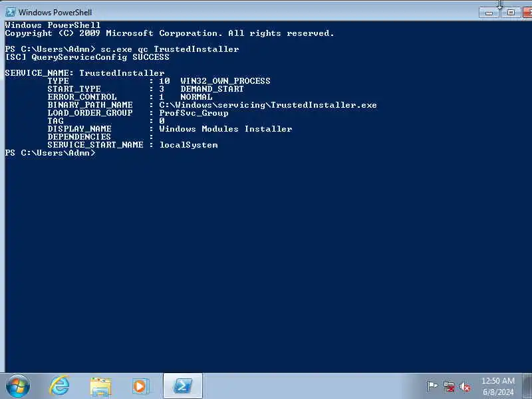Screen dimensions: 532x399
Task: Minimize the Windows PowerShell window
Action: [489, 13]
